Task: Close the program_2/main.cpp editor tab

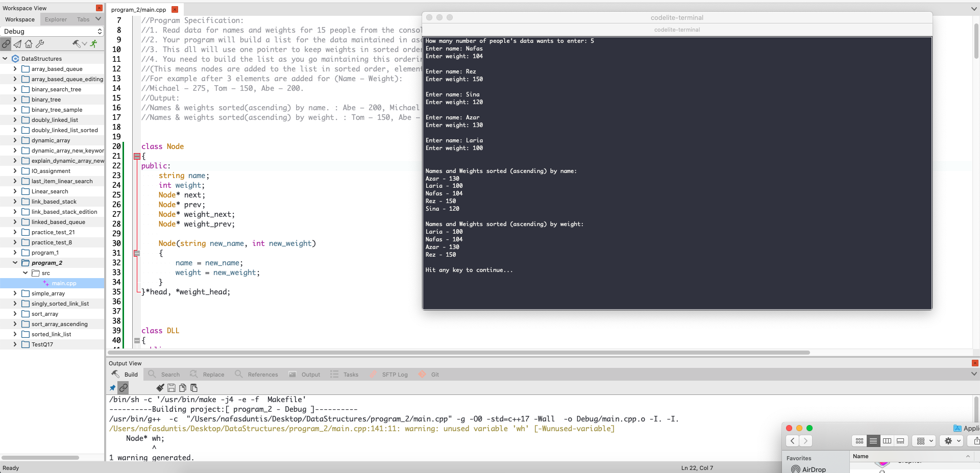Action: click(x=175, y=10)
